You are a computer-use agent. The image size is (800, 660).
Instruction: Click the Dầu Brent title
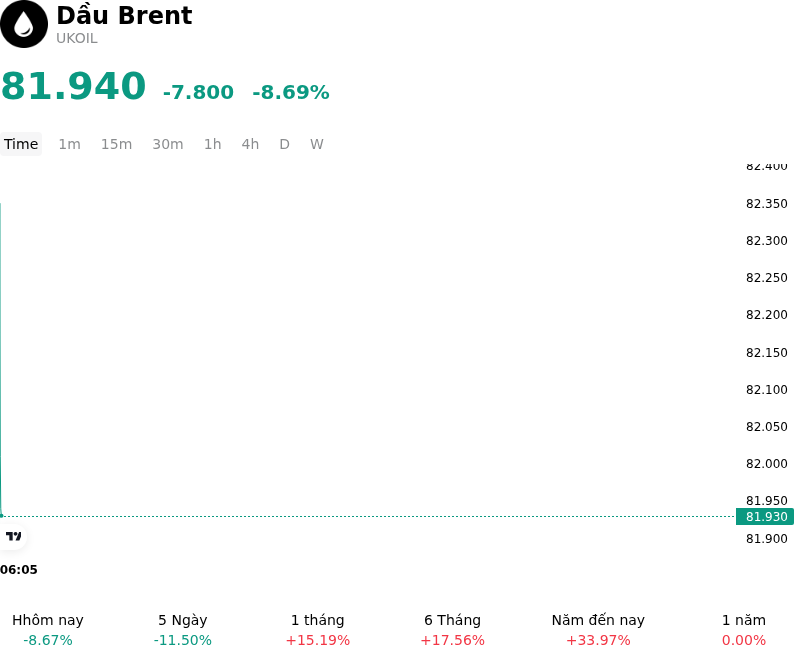(124, 15)
